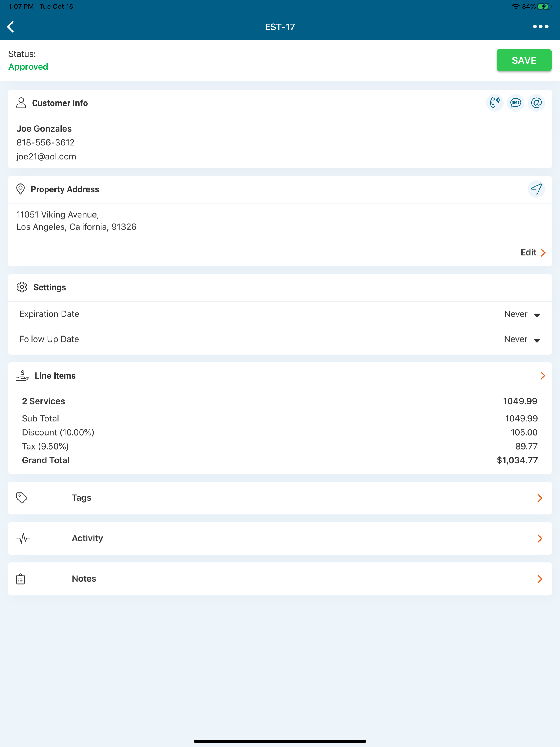Tap the Notes clipboard icon
Screen dimensions: 560x747
[x=21, y=579]
